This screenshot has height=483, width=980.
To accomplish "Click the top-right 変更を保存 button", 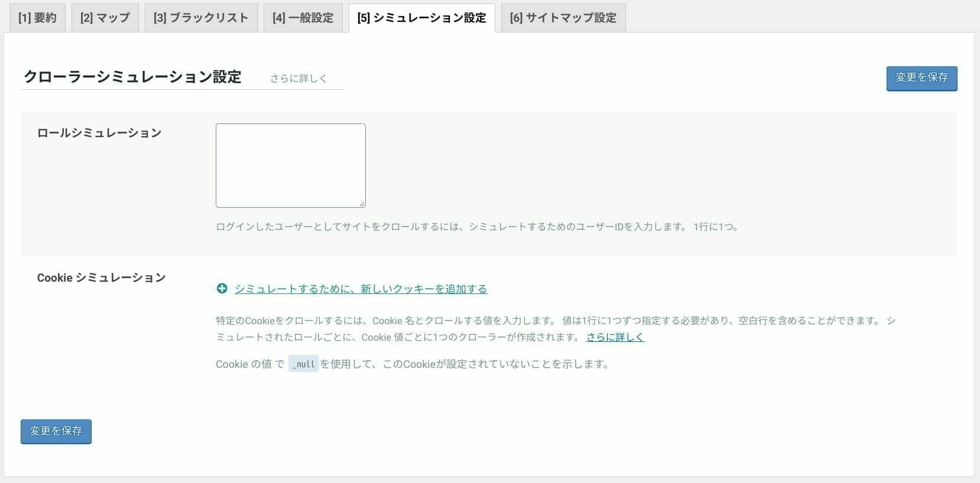I will click(x=921, y=78).
